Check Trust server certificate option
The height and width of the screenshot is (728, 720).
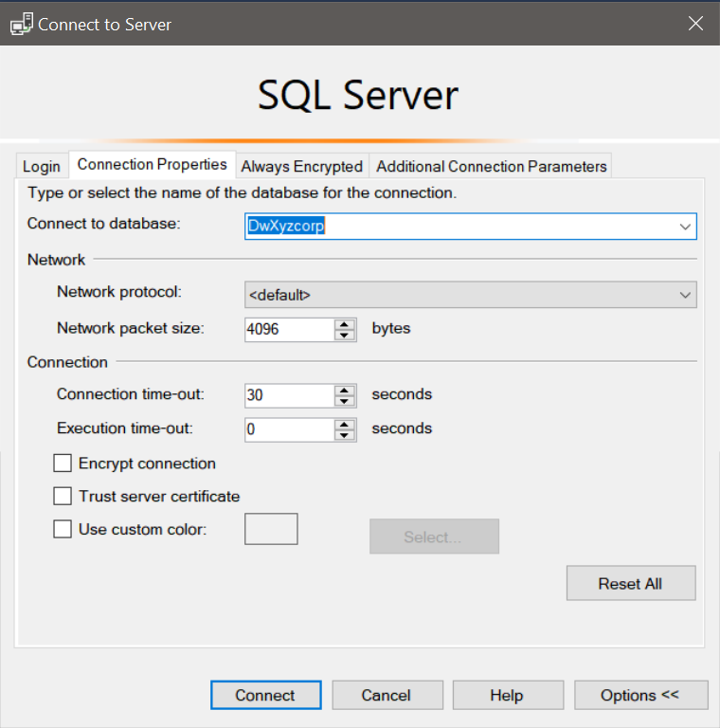click(x=63, y=496)
